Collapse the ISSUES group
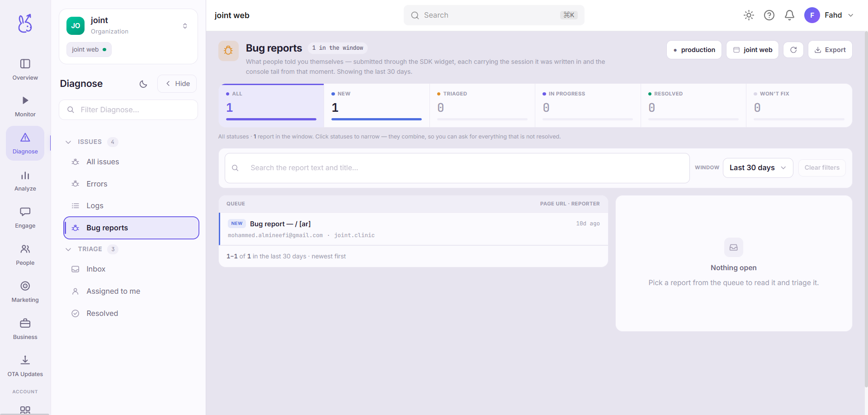Image resolution: width=868 pixels, height=415 pixels. coord(68,142)
